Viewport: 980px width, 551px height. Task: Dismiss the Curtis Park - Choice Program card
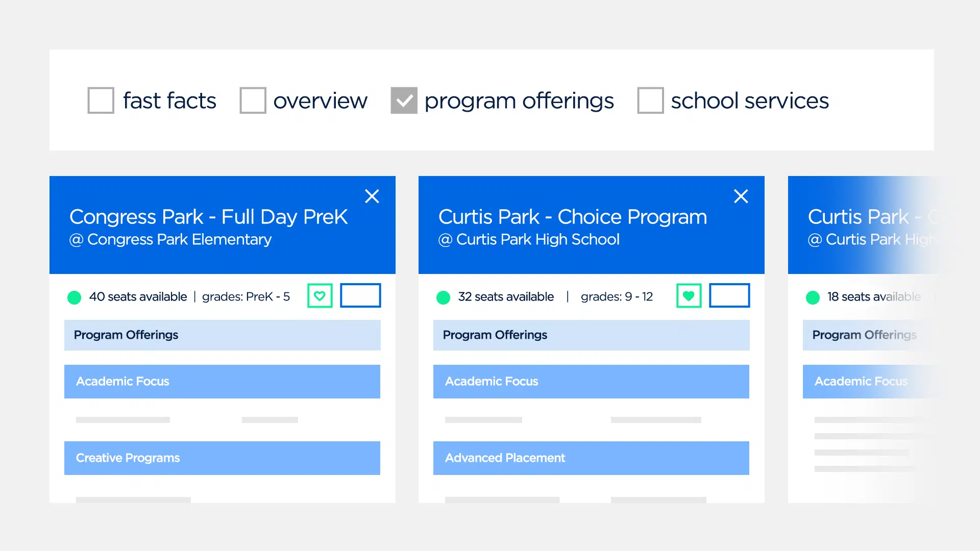pyautogui.click(x=741, y=196)
